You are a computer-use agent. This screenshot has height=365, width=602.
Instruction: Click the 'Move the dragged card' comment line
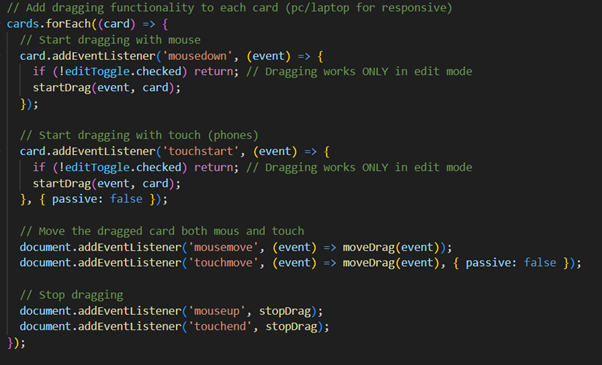tap(162, 231)
